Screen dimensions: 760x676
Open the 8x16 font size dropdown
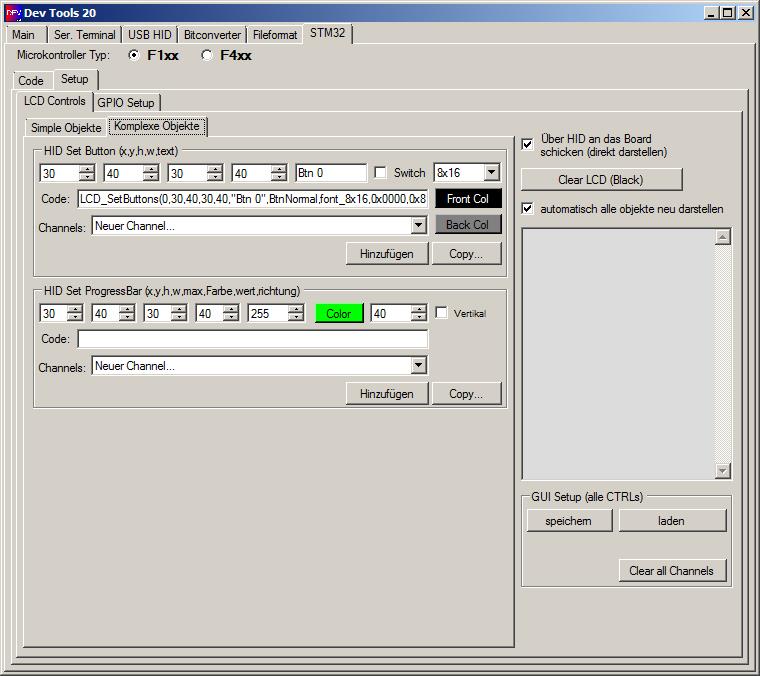[x=491, y=173]
